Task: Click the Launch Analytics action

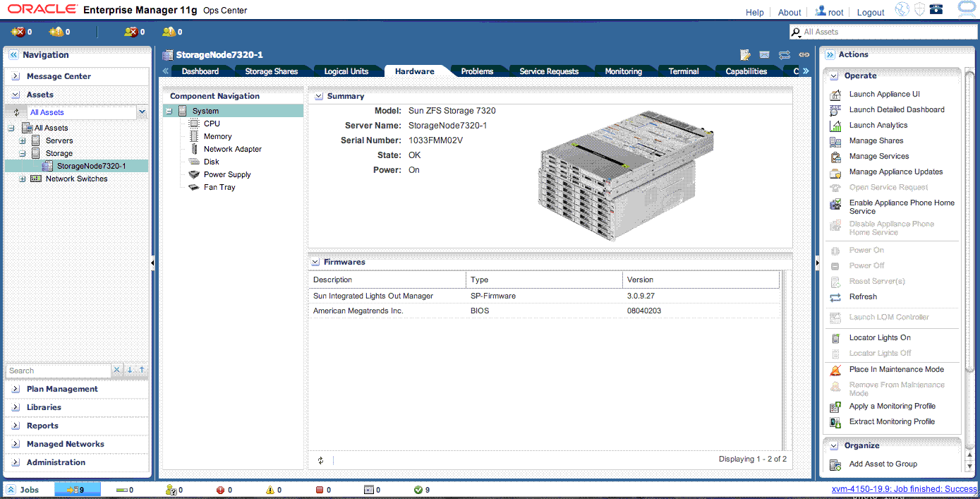Action: [878, 126]
